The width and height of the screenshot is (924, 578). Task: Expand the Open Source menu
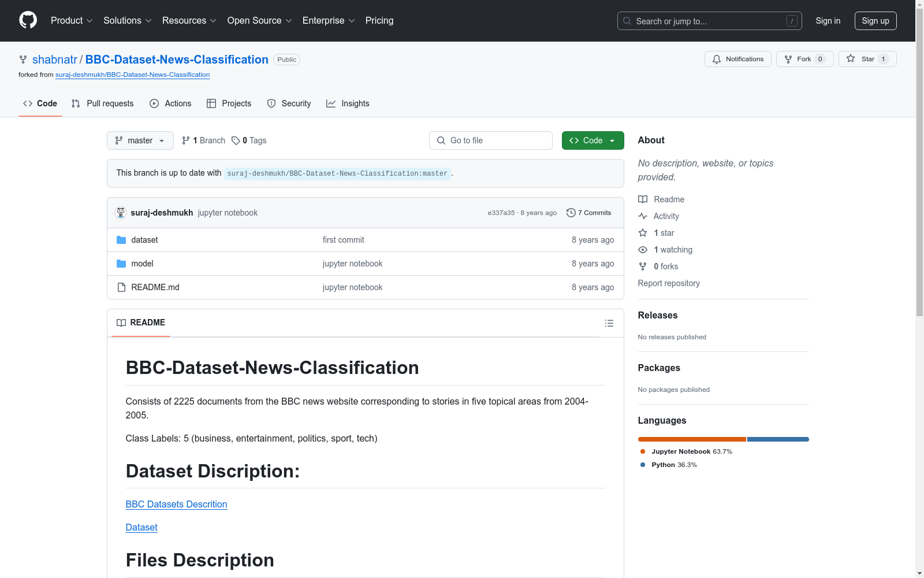click(x=260, y=21)
